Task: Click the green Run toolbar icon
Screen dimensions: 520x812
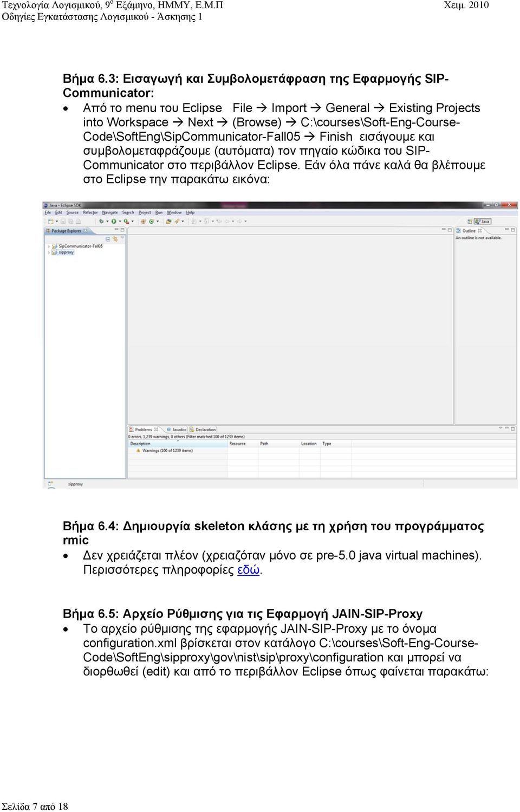Action: pyautogui.click(x=114, y=222)
